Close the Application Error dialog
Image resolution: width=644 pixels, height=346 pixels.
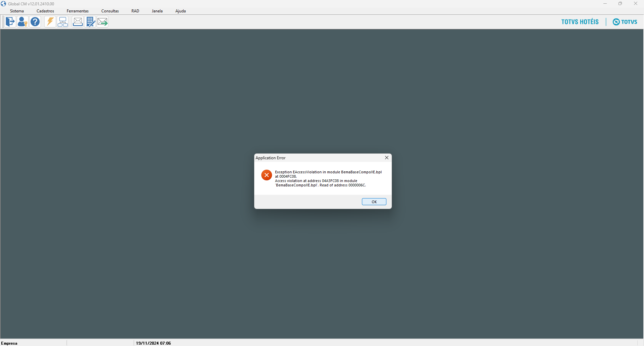click(387, 158)
